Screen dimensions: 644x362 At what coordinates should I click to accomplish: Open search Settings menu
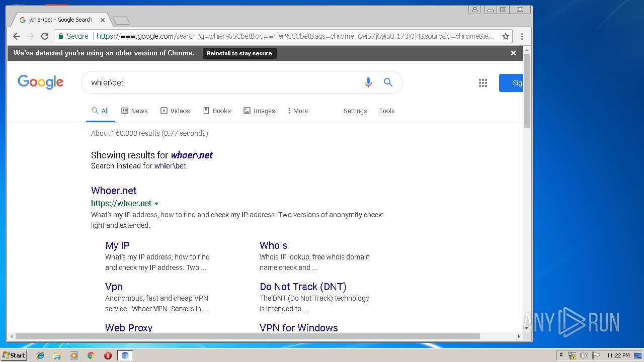click(x=355, y=111)
